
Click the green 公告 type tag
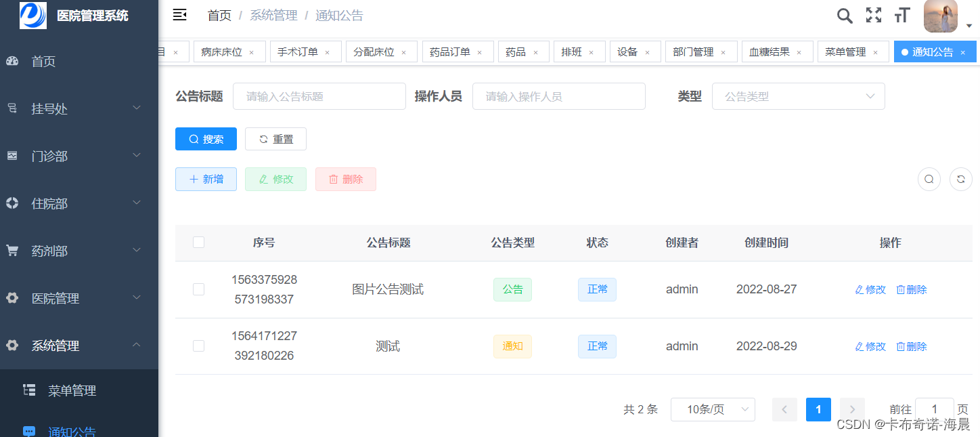[512, 289]
